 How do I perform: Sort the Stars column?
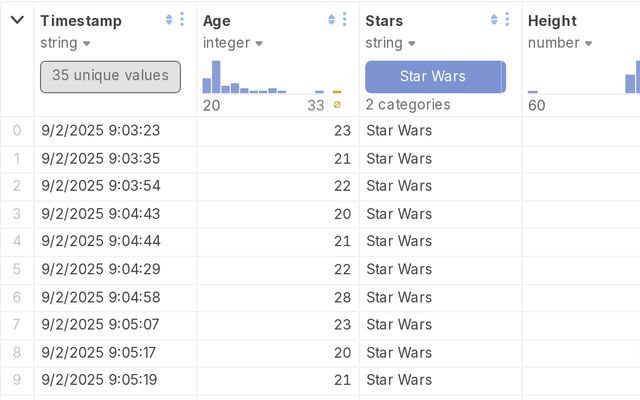click(494, 20)
